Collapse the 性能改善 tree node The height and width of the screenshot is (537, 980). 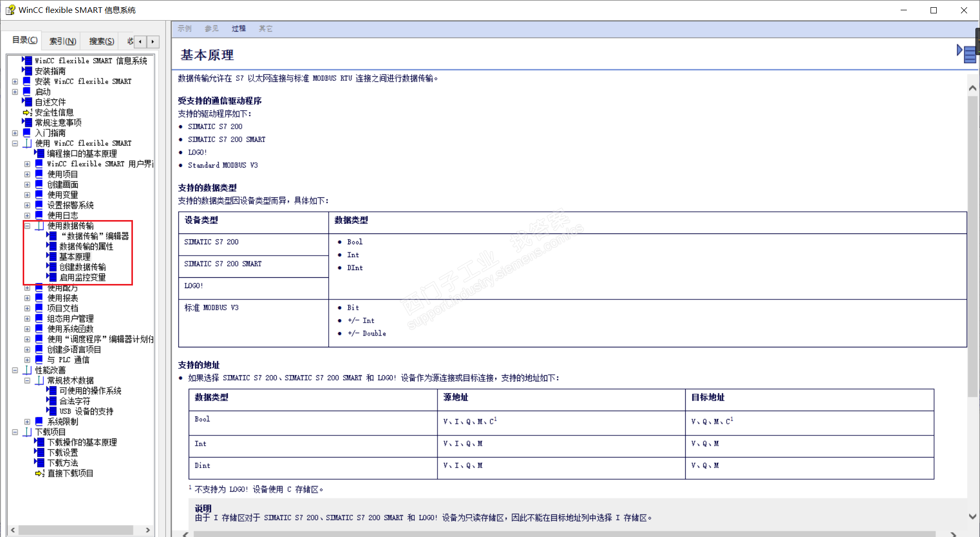[x=15, y=370]
